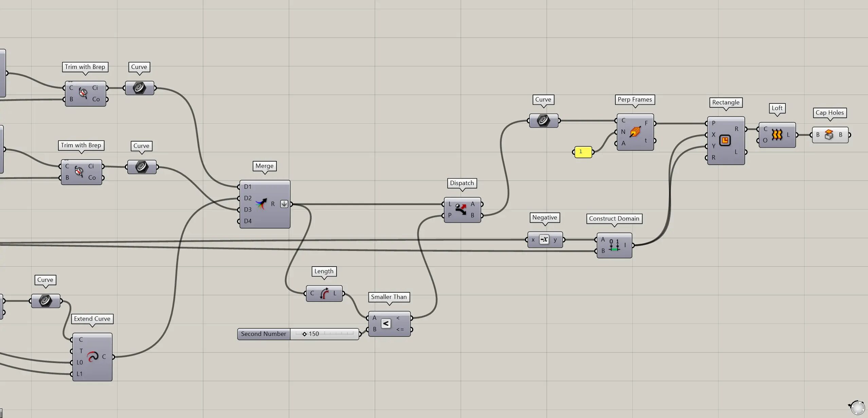Click Extend Curve T input
This screenshot has height=418, width=868.
81,351
